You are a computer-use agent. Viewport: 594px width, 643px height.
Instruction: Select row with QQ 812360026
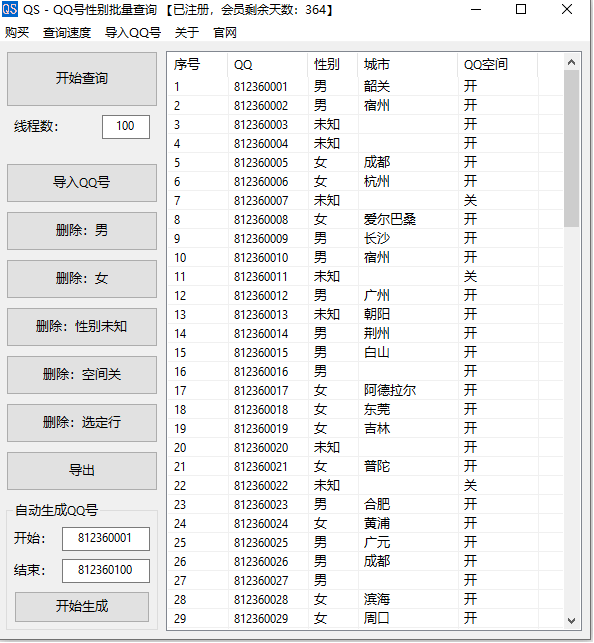(x=365, y=562)
